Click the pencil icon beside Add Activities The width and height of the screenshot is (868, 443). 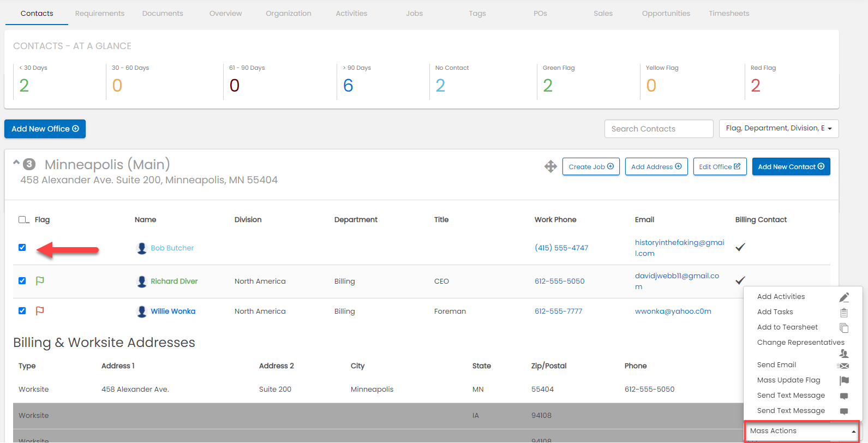[844, 297]
